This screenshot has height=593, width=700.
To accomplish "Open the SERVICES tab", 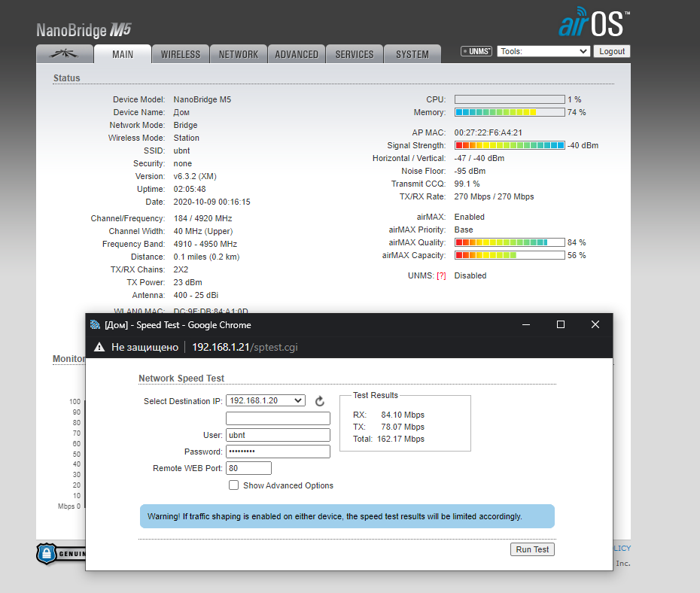I will click(x=355, y=54).
